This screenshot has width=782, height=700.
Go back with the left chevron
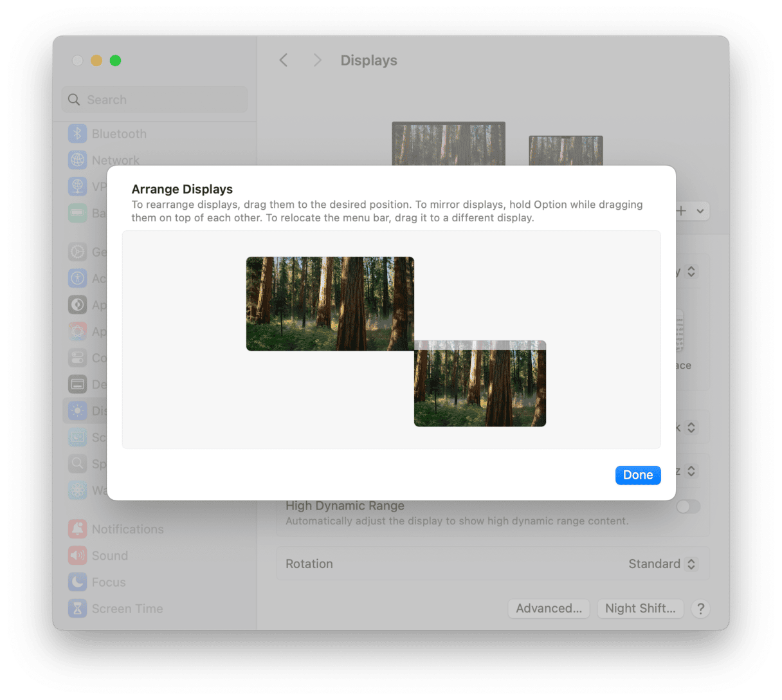coord(284,60)
